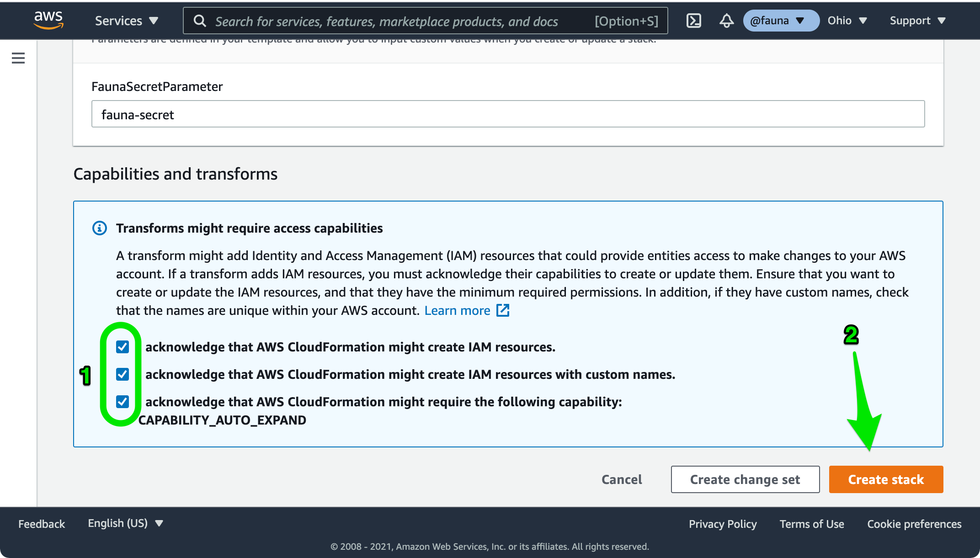Open the English (US) language selector
The height and width of the screenshot is (558, 980).
125,523
